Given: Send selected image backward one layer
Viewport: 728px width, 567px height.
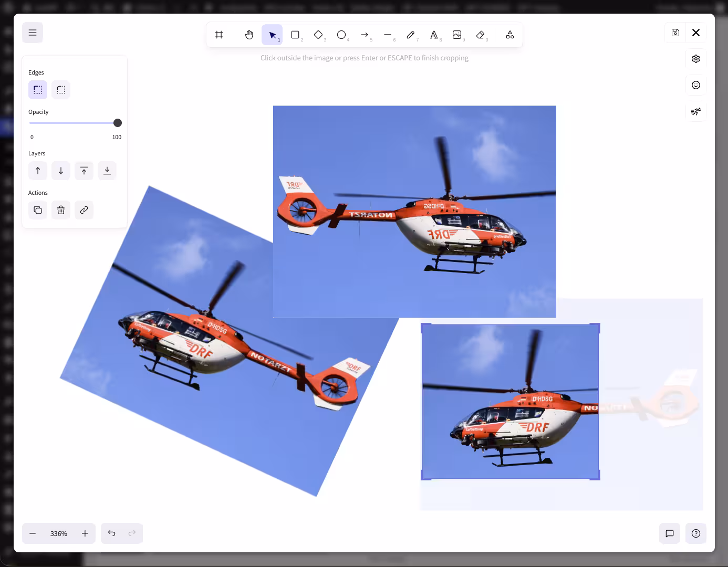Looking at the screenshot, I should tap(61, 171).
